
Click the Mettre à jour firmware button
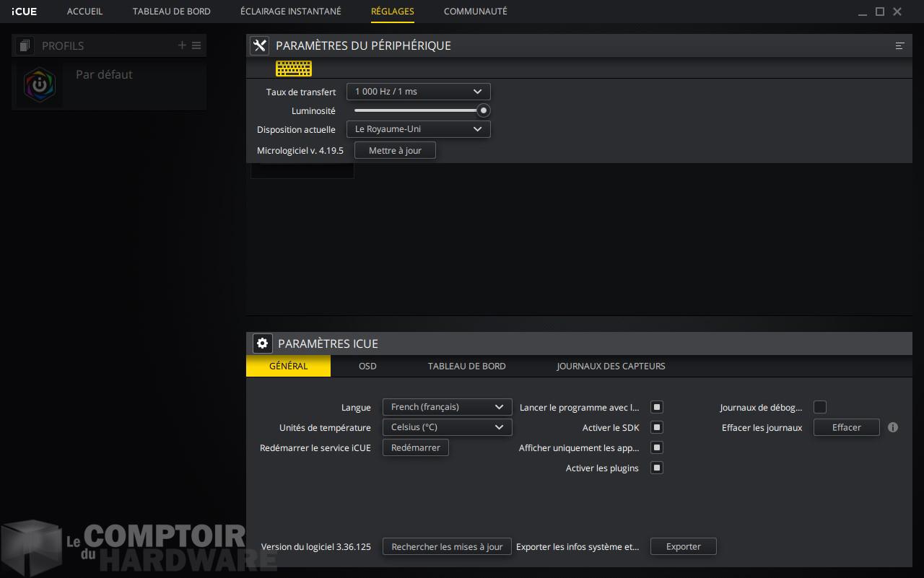point(395,150)
